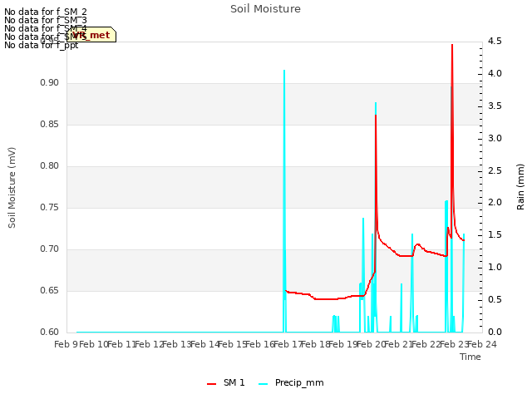The width and height of the screenshot is (532, 399).
Task: Click the Feb 9 x-axis tick label
Action: click(x=66, y=344)
